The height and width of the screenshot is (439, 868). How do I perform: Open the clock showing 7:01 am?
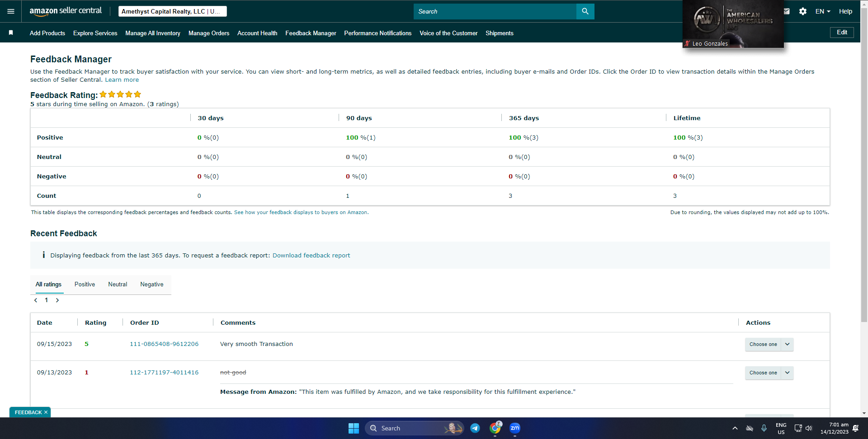pyautogui.click(x=835, y=428)
